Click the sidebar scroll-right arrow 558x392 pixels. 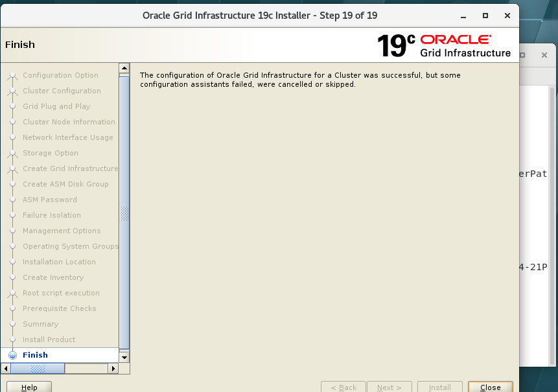click(x=113, y=369)
